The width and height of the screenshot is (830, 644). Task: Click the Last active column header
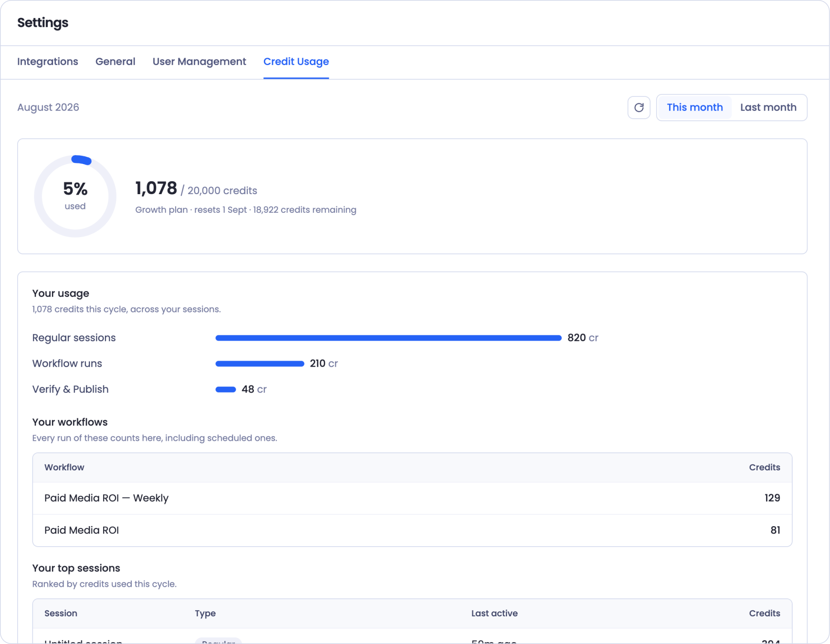[x=494, y=613]
